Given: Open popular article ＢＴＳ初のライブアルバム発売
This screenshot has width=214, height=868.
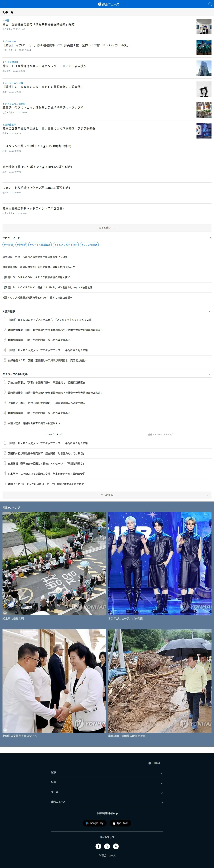Looking at the screenshot, I should pyautogui.click(x=50, y=320).
